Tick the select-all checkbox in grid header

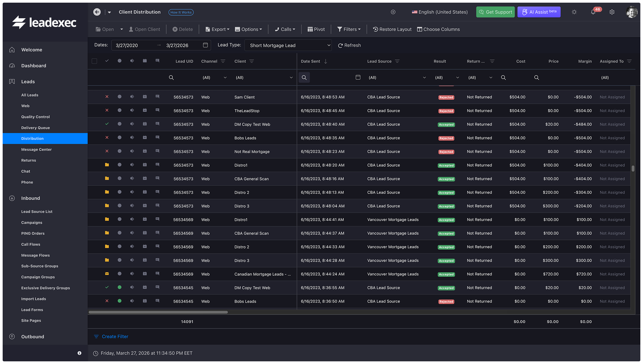(x=94, y=61)
